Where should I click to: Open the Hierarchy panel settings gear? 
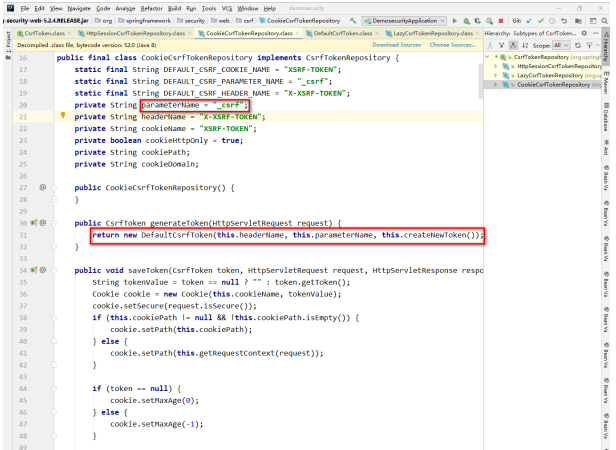click(584, 33)
